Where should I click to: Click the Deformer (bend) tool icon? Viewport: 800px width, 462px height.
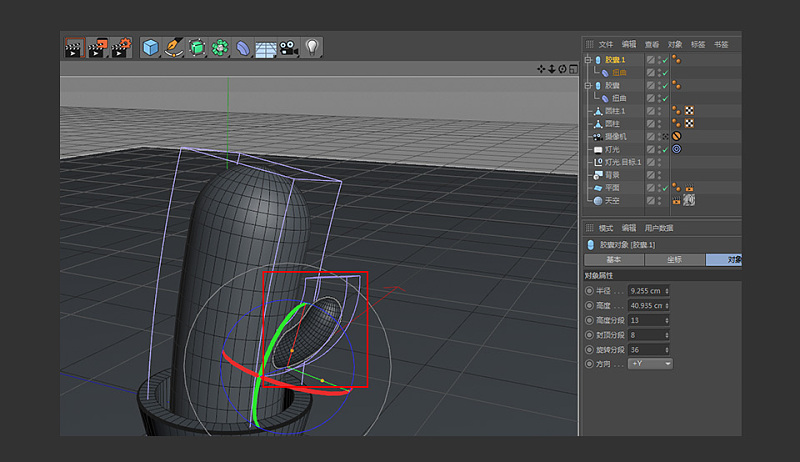243,47
